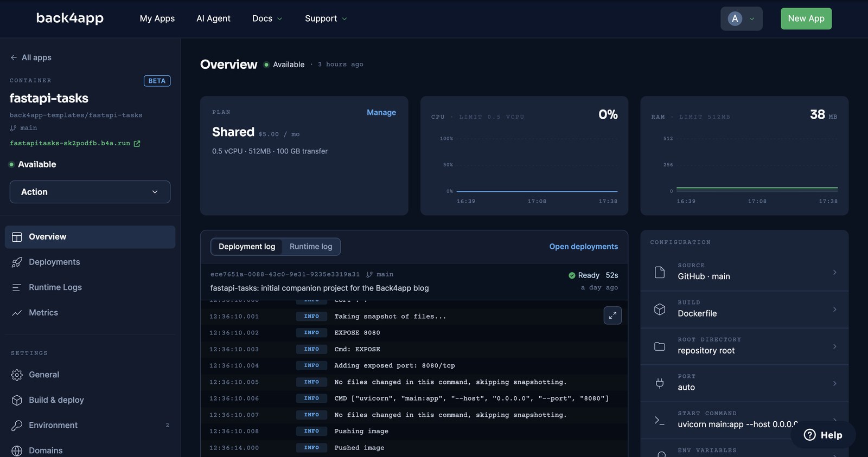Image resolution: width=868 pixels, height=457 pixels.
Task: Open the account avatar dropdown
Action: click(x=742, y=18)
